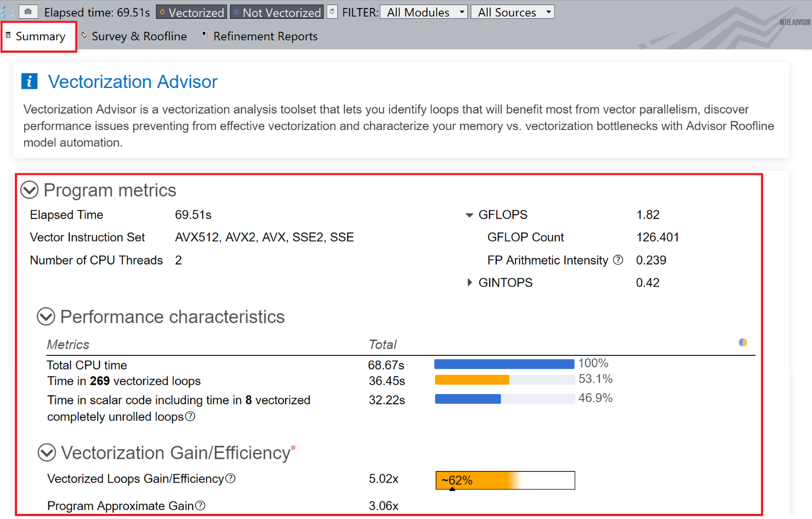Toggle the Vectorized loops filter

(x=191, y=12)
